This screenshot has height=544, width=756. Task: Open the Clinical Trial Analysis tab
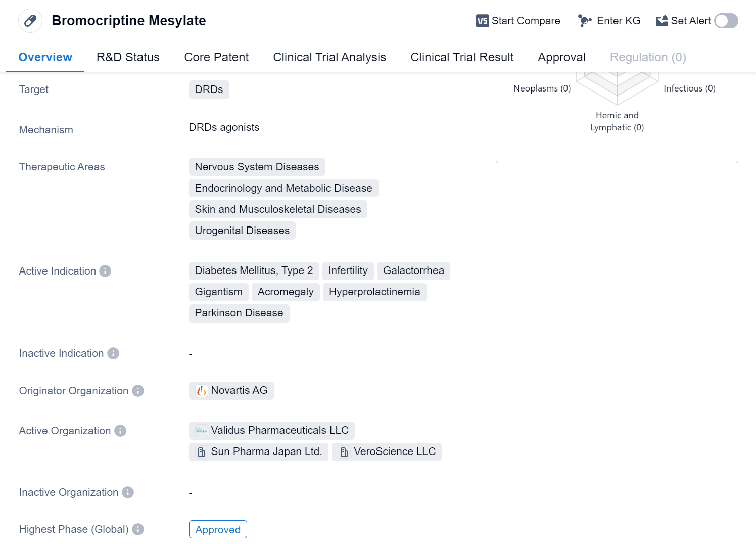[x=329, y=57]
